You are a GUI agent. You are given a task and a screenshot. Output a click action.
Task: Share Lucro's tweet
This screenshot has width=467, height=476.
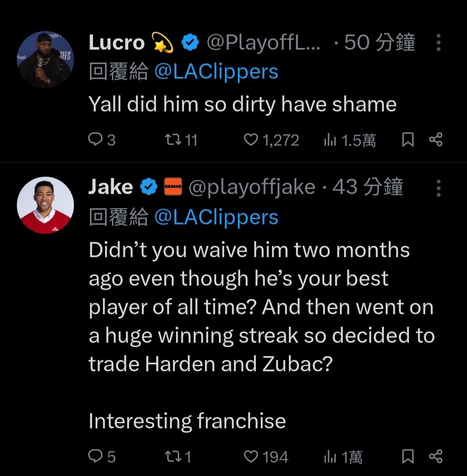pyautogui.click(x=435, y=140)
